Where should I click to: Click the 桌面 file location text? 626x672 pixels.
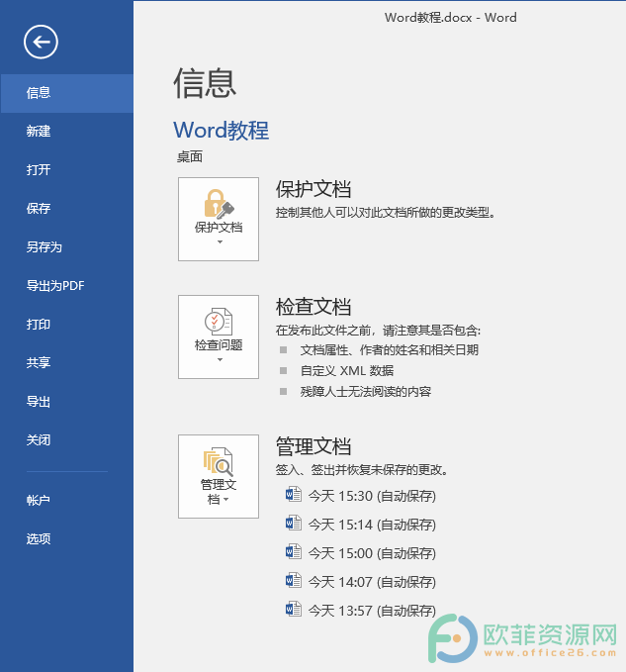[x=190, y=156]
